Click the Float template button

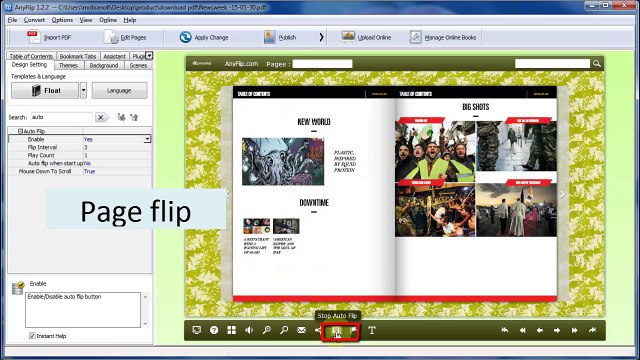(x=45, y=90)
